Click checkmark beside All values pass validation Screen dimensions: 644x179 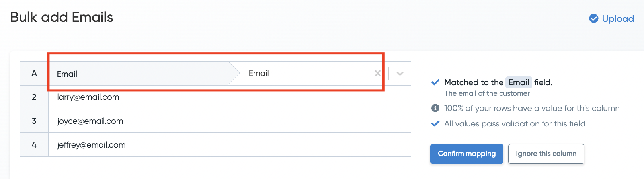tap(435, 124)
